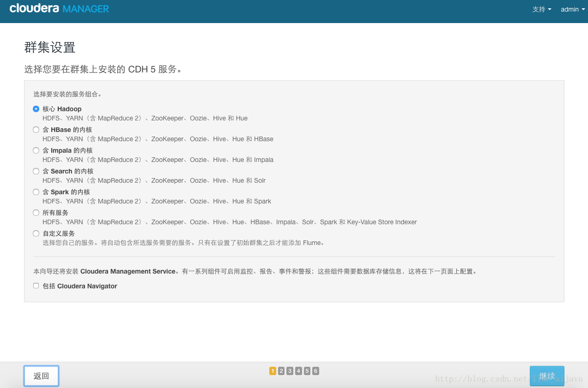
Task: Select the 所有服务 radio option
Action: click(36, 213)
